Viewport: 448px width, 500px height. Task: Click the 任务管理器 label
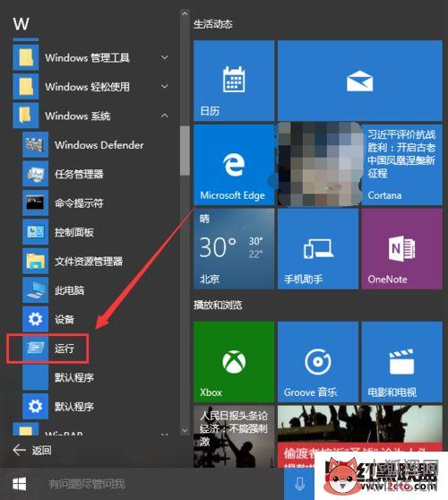tap(79, 174)
